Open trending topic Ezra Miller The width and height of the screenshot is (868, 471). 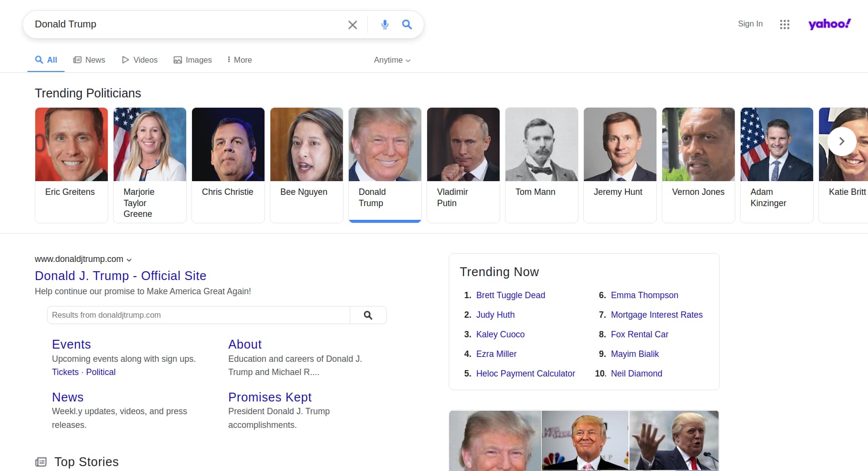496,354
